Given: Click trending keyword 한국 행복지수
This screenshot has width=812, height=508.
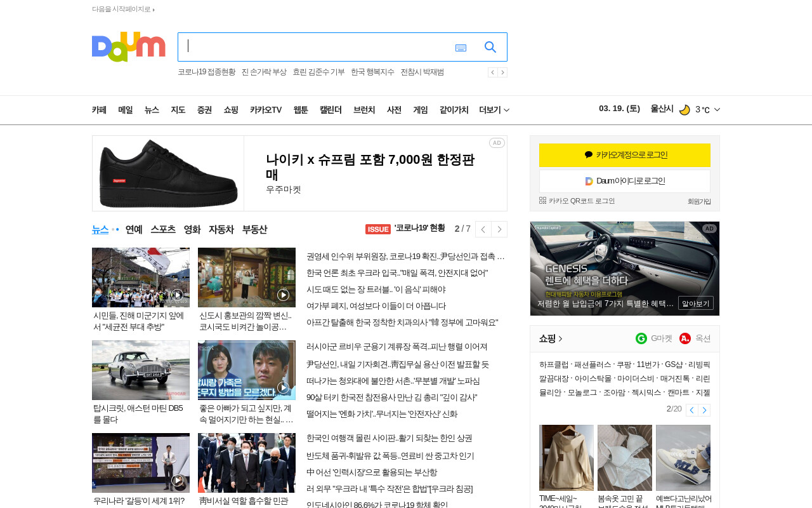Looking at the screenshot, I should [372, 72].
